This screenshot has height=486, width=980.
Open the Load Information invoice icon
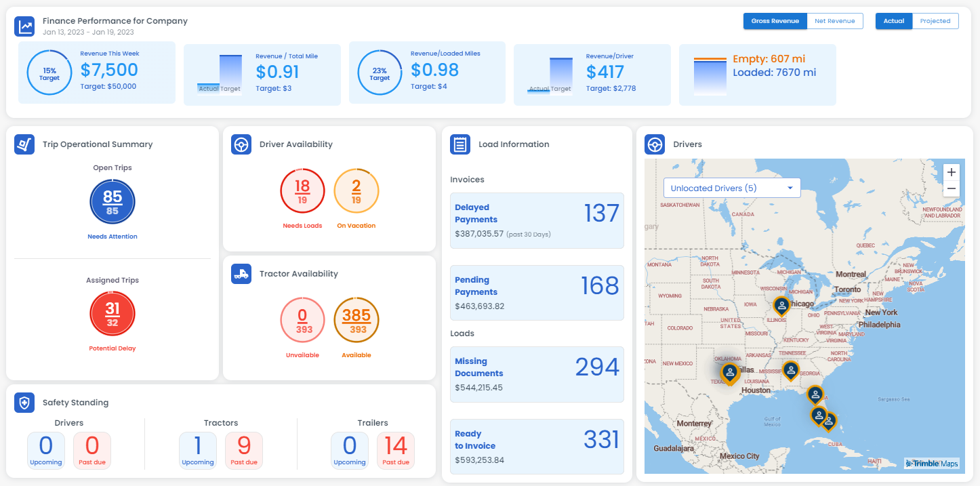click(460, 144)
